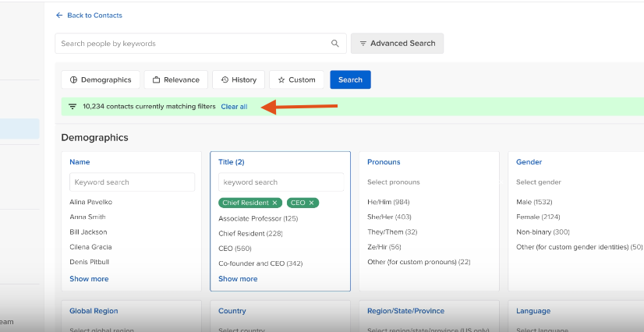The width and height of the screenshot is (644, 332).
Task: Click the Demographics pie chart icon
Action: click(73, 79)
